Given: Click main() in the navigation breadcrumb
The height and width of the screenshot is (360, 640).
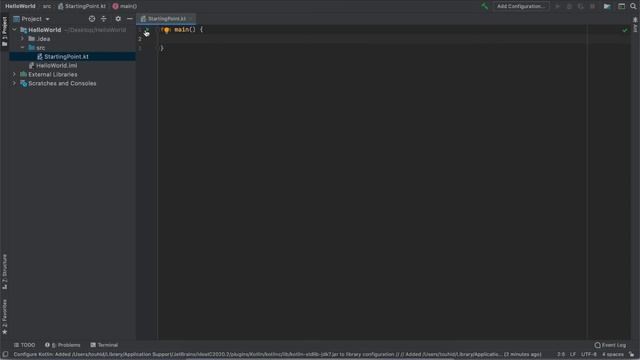Looking at the screenshot, I should pos(125,6).
